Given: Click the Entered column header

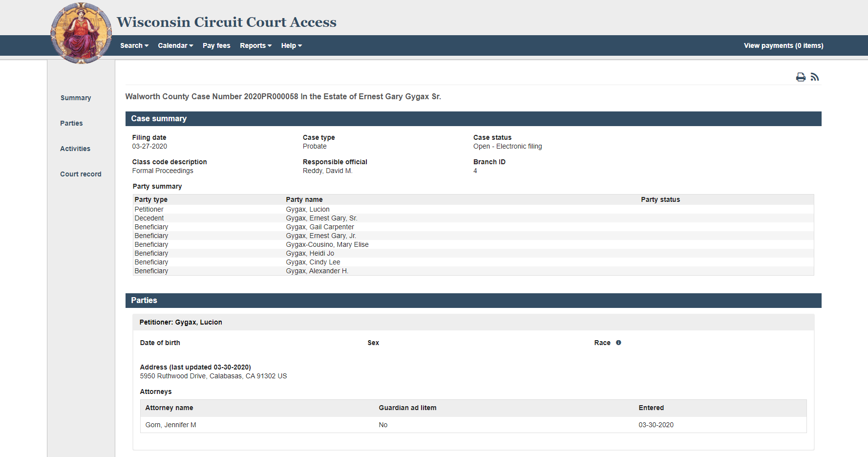Looking at the screenshot, I should point(651,408).
